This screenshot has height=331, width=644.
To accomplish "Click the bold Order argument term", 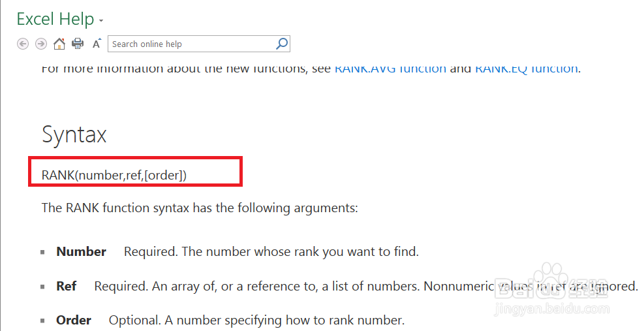I will coord(74,320).
